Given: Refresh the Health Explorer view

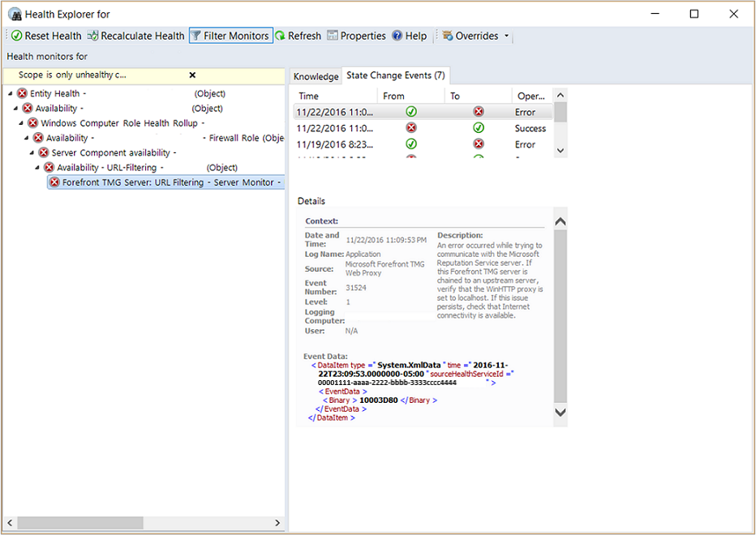Looking at the screenshot, I should coord(298,36).
